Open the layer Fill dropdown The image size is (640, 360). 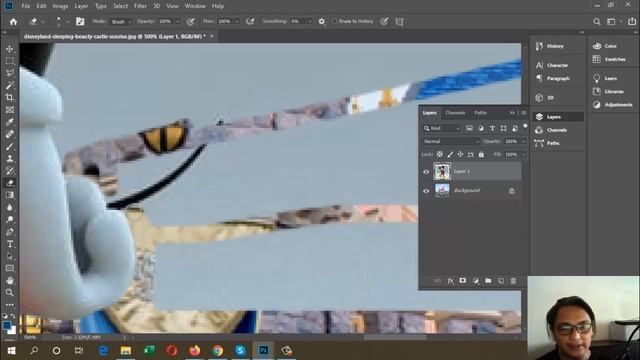(x=524, y=154)
